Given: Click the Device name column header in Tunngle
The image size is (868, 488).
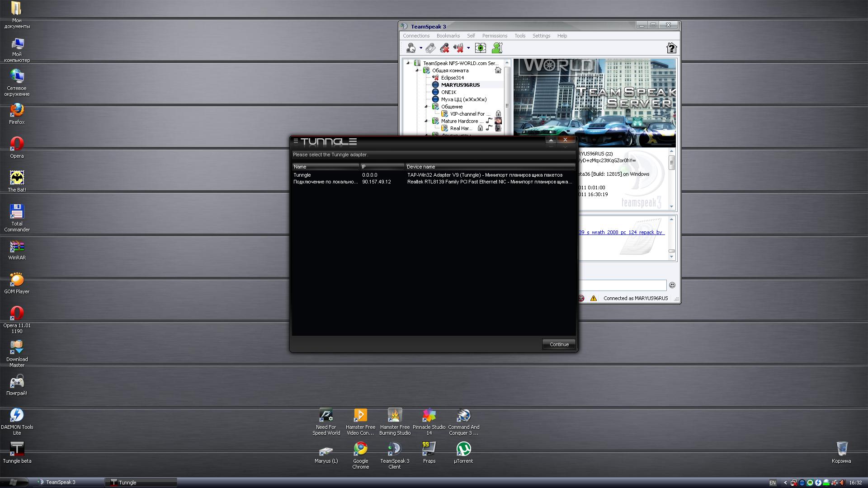Looking at the screenshot, I should 490,167.
